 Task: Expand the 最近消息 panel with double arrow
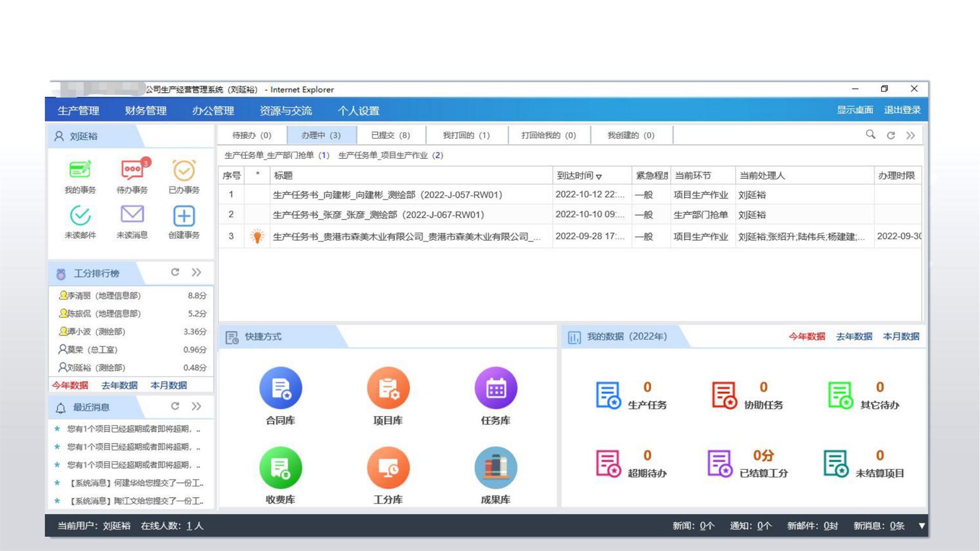click(197, 406)
